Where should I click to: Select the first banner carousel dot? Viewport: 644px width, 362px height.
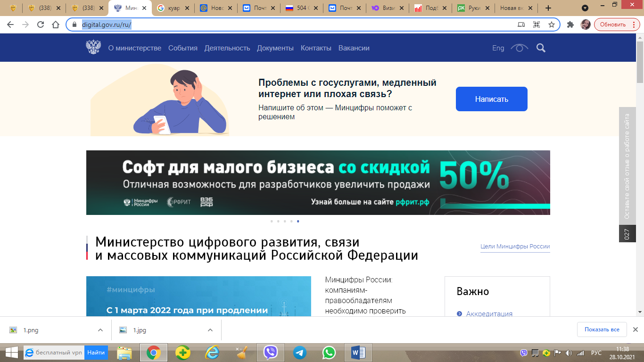tap(272, 221)
